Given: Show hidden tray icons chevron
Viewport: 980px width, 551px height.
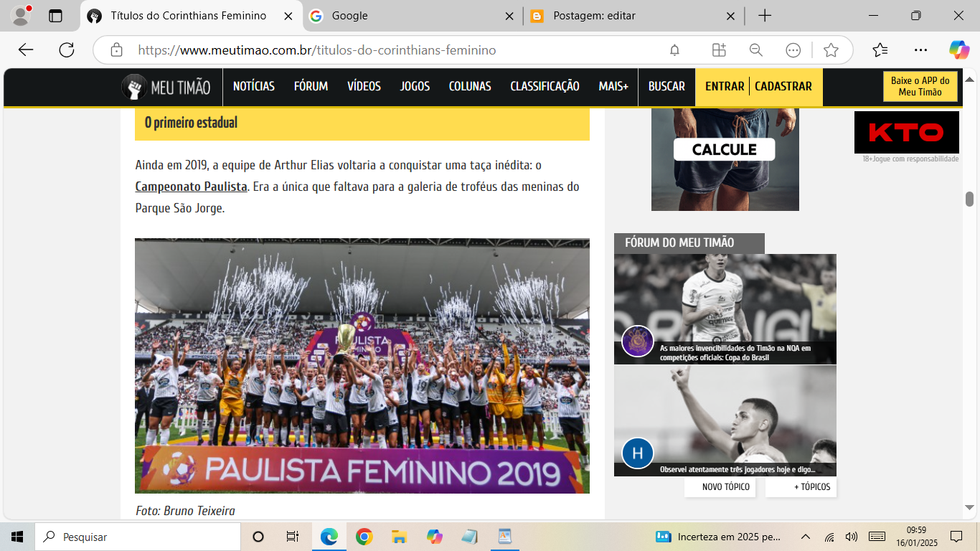Looking at the screenshot, I should [x=805, y=537].
